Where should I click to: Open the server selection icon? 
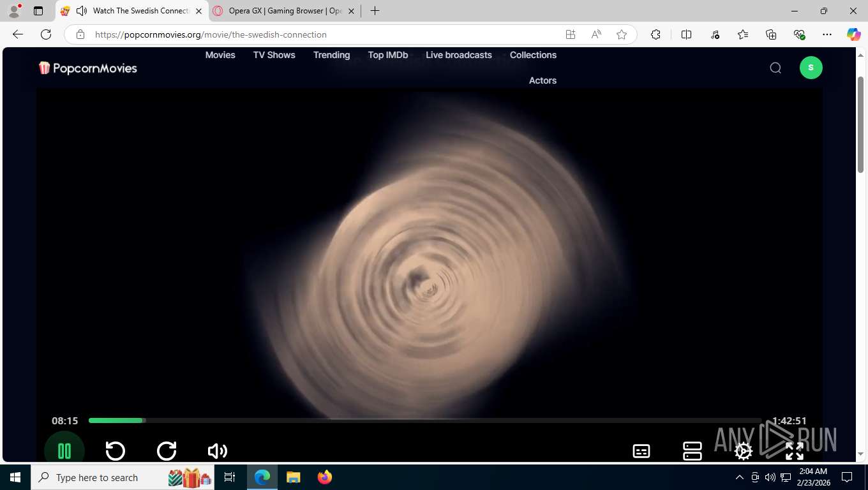[692, 451]
